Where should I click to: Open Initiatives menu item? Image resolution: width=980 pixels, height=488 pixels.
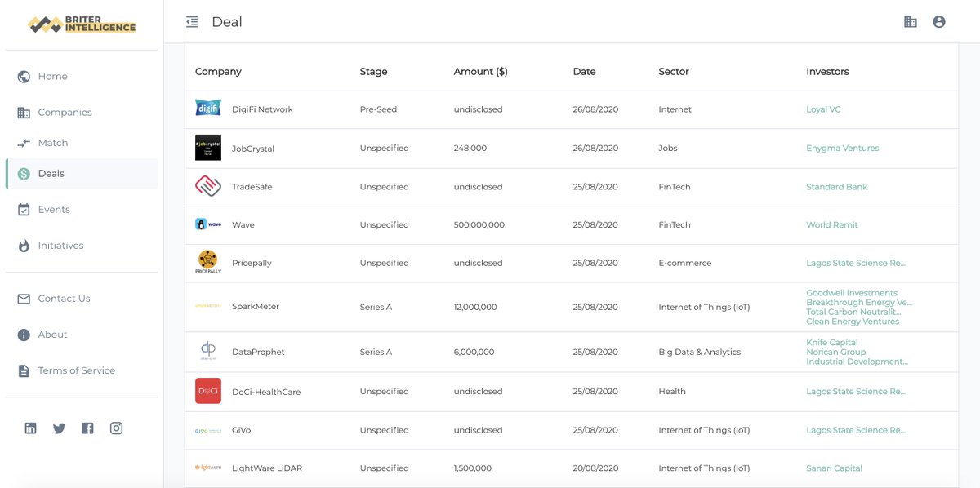click(x=61, y=246)
